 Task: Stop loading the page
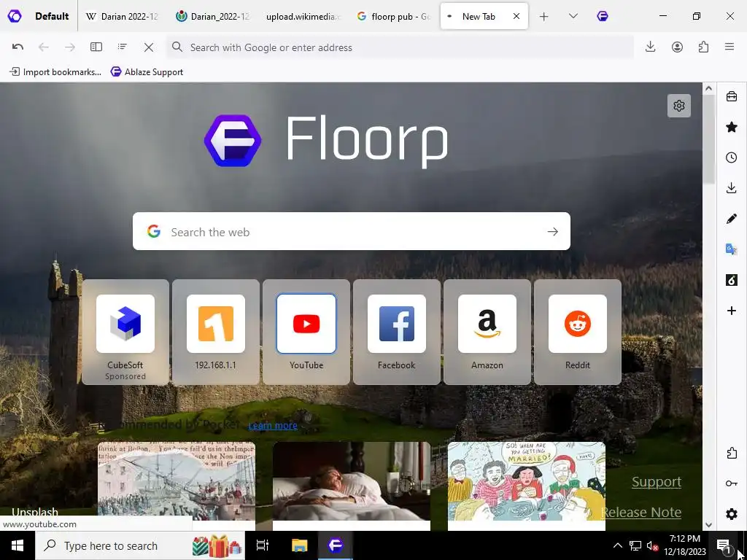click(149, 47)
